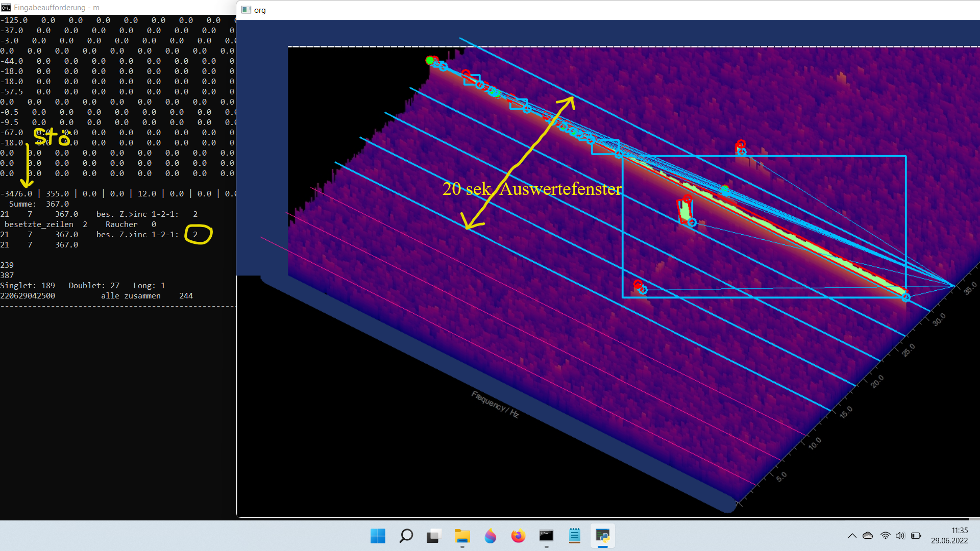Viewport: 980px width, 551px height.
Task: Click the 20.0 axis tick label
Action: tap(877, 381)
